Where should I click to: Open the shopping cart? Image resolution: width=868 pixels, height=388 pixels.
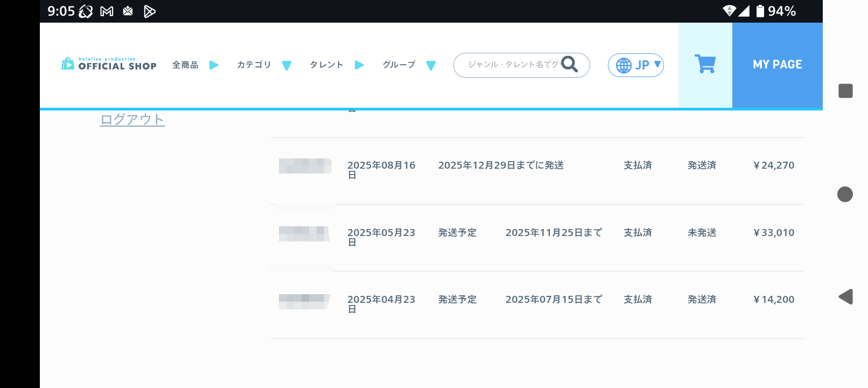[x=705, y=64]
